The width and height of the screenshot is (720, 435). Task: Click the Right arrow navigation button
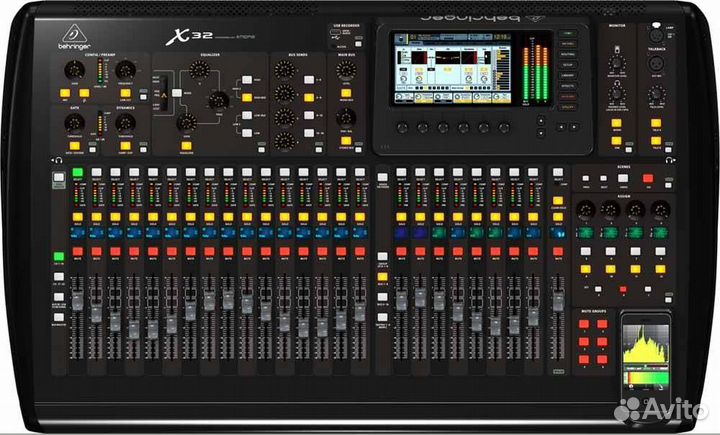pos(574,127)
